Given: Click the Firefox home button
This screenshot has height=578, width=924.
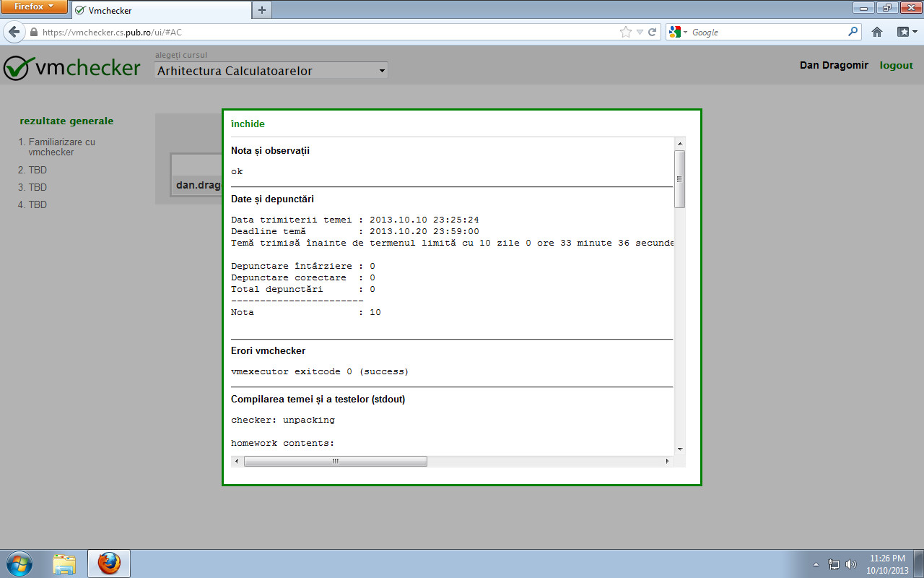Looking at the screenshot, I should coord(876,32).
